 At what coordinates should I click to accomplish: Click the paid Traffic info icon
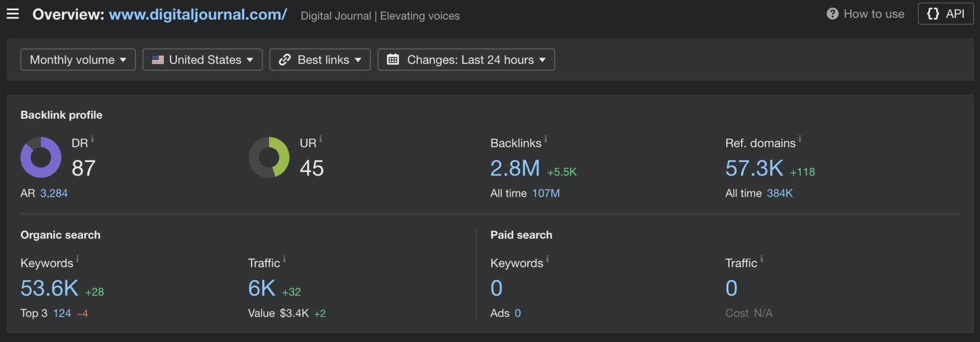[x=762, y=259]
